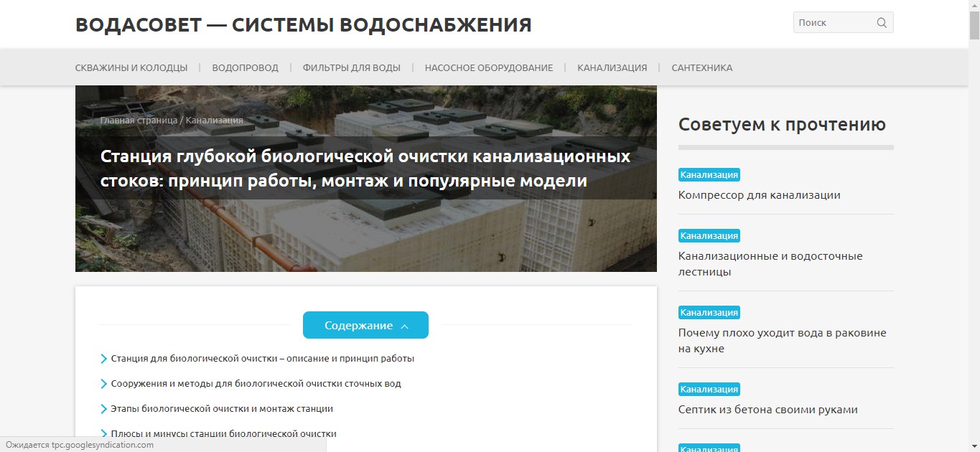Image resolution: width=980 pixels, height=452 pixels.
Task: Click chevron beside Плюсы и минусы станции
Action: point(104,434)
